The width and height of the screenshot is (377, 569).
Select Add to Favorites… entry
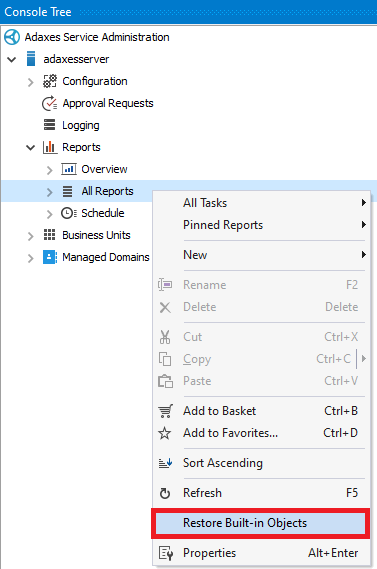pos(261,433)
